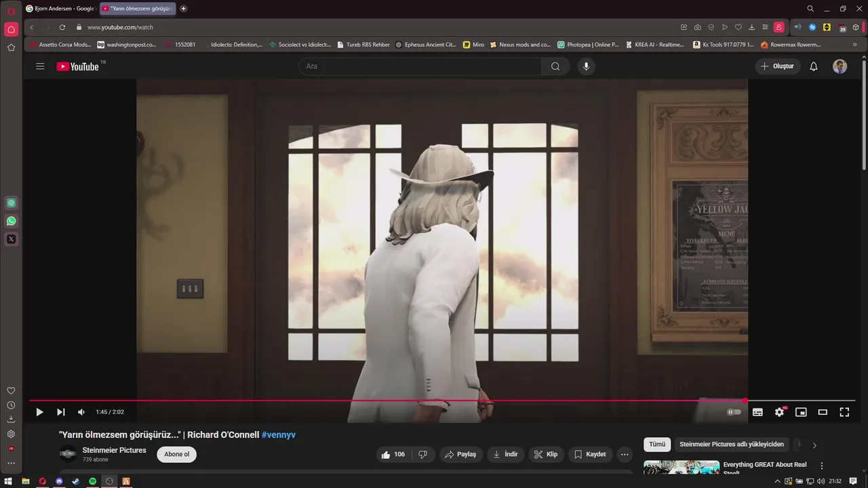Switch to 'Bjorn Andersen - Google' tab
The image size is (868, 488).
61,9
